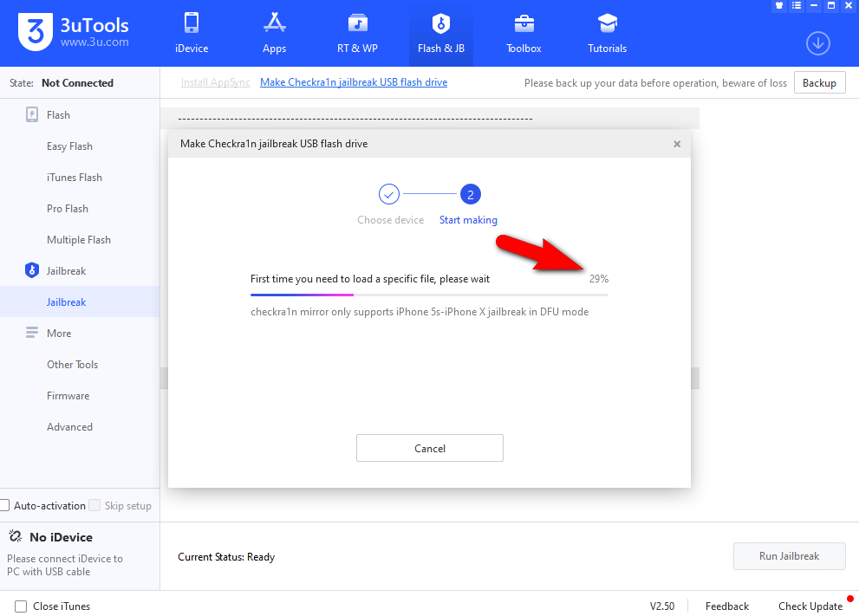Click the Run Jailbreak button
Image resolution: width=859 pixels, height=616 pixels.
pyautogui.click(x=790, y=556)
